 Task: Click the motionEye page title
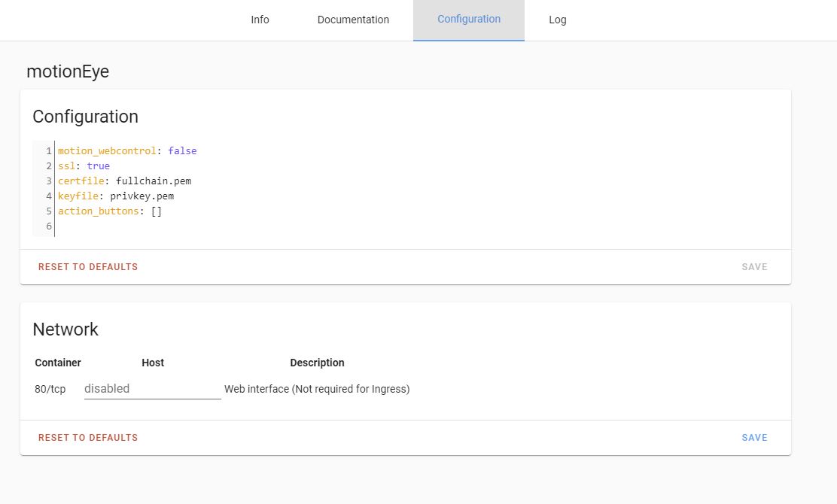tap(68, 71)
